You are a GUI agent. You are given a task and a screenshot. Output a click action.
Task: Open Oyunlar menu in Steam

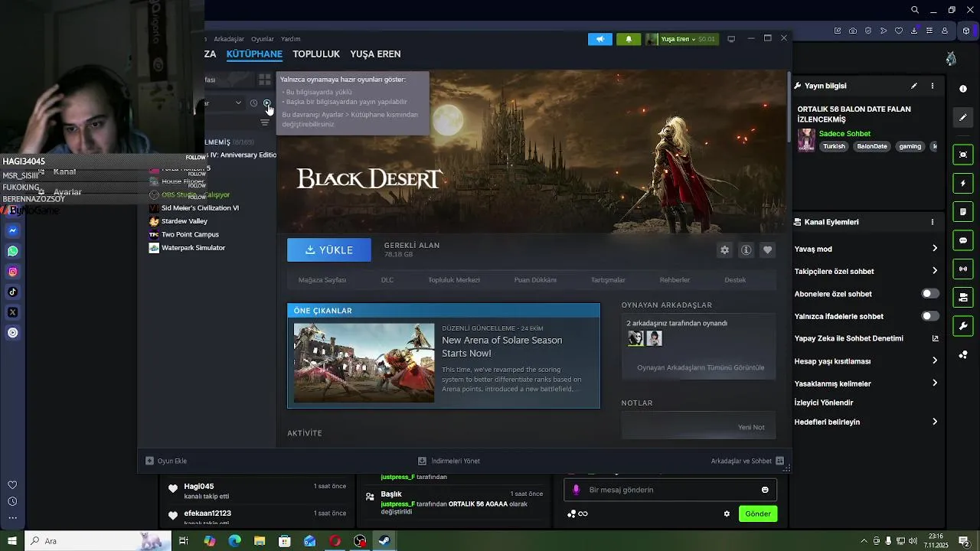[263, 39]
